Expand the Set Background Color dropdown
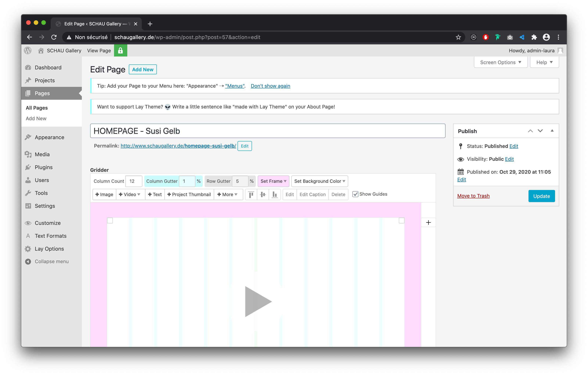Viewport: 588px width, 375px height. click(x=319, y=181)
